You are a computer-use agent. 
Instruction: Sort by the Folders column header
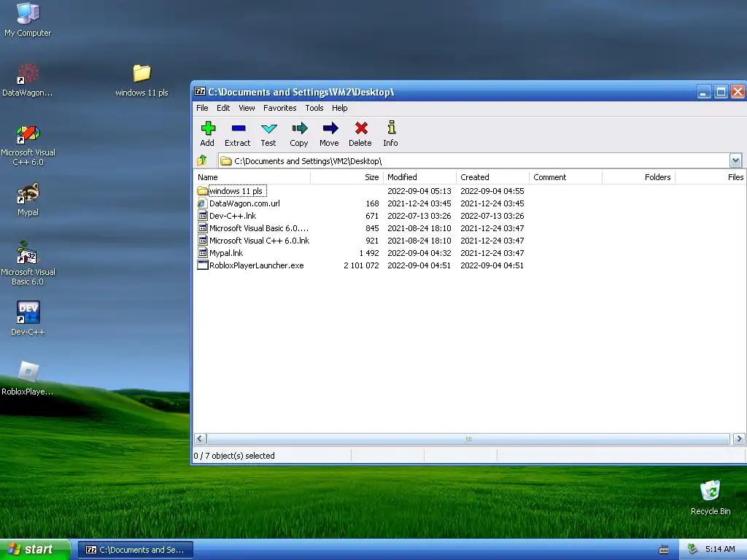pyautogui.click(x=638, y=177)
